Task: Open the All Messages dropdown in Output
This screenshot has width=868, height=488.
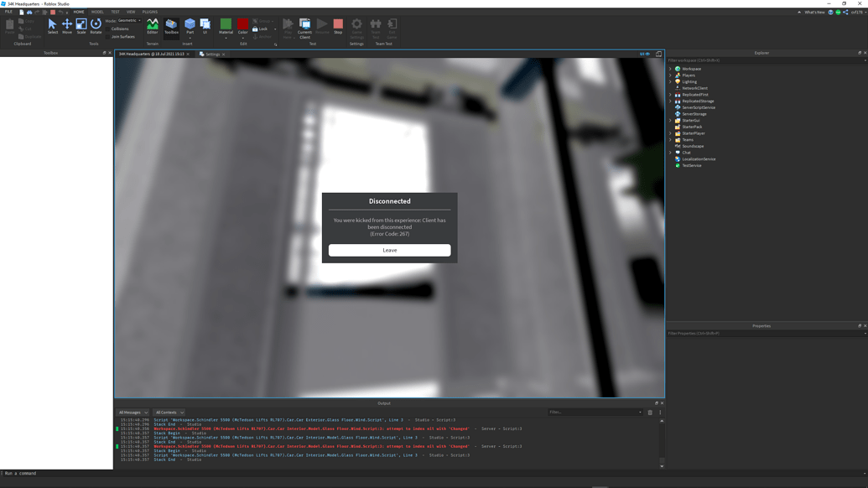Action: (x=133, y=412)
